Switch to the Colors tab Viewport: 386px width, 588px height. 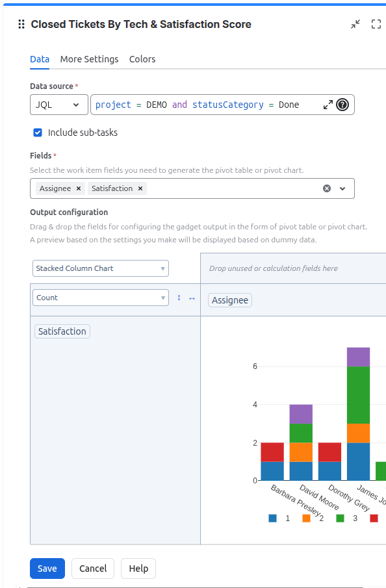point(142,59)
